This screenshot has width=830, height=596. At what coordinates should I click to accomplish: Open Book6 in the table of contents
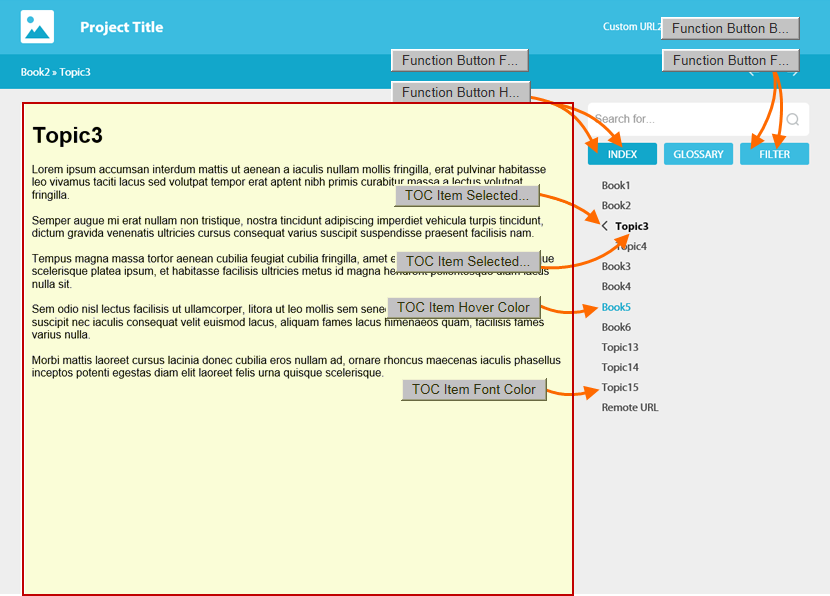pyautogui.click(x=616, y=327)
